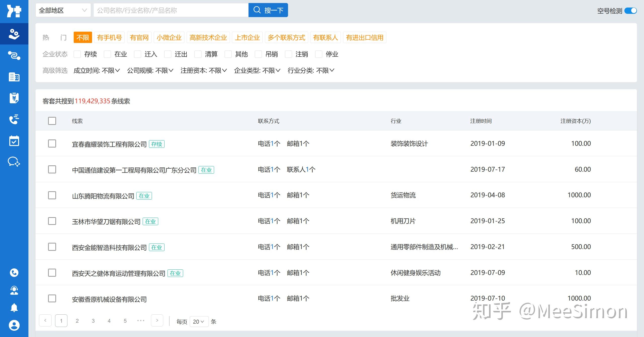Open the notification bell icon
644x337 pixels.
(14, 308)
